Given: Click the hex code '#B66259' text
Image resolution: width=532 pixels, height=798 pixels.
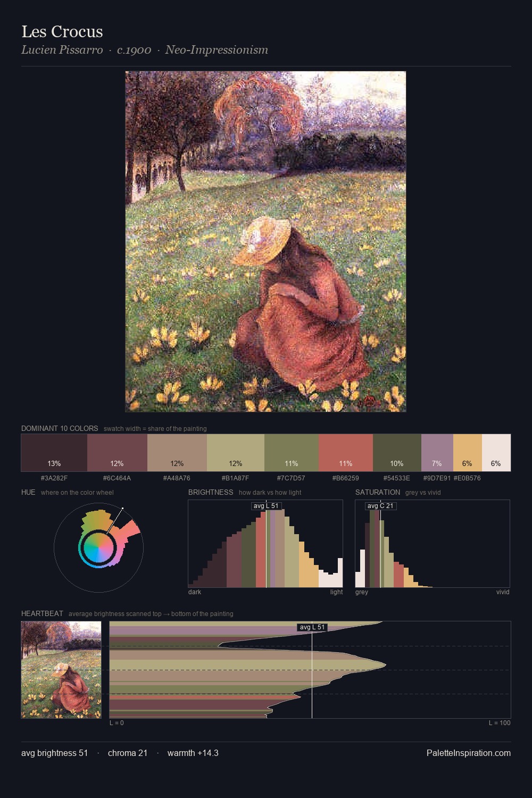Looking at the screenshot, I should pos(345,478).
